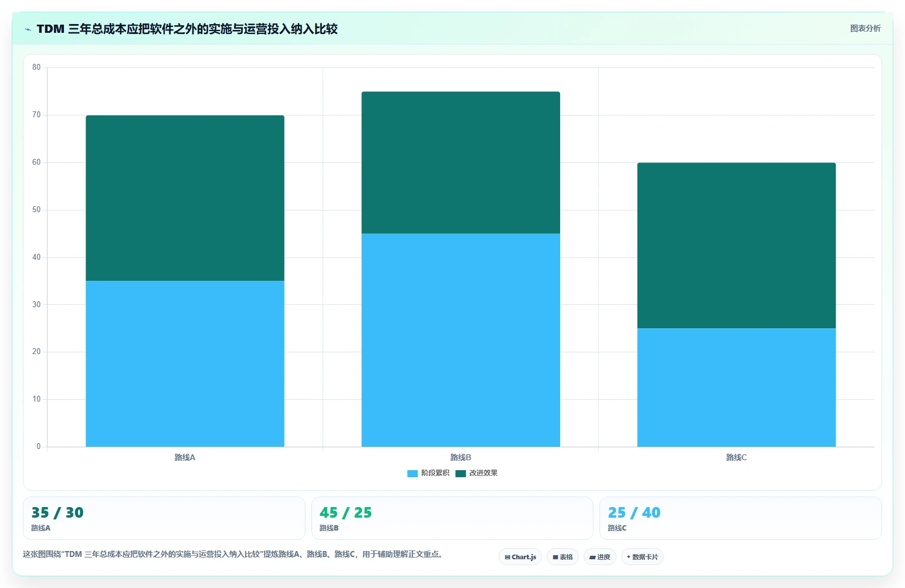Open the 25 / 40 路线C data card
Viewport: 905px width, 588px height.
[x=740, y=518]
